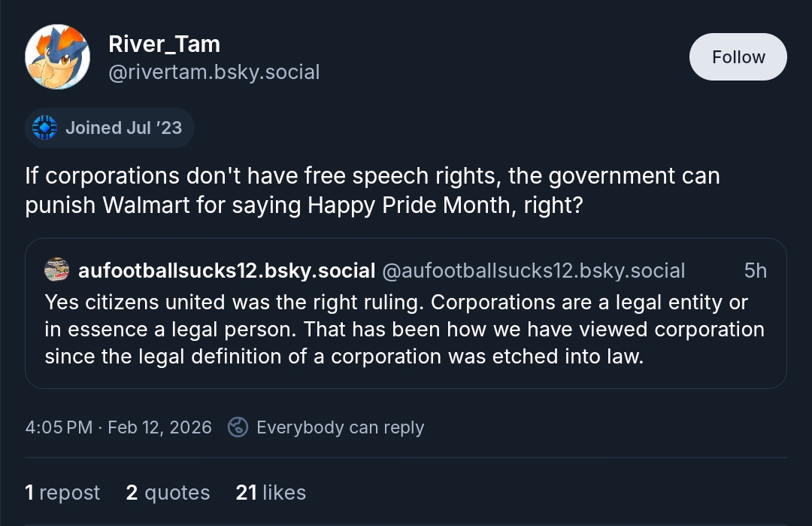Click the Everybody can reply text

340,427
